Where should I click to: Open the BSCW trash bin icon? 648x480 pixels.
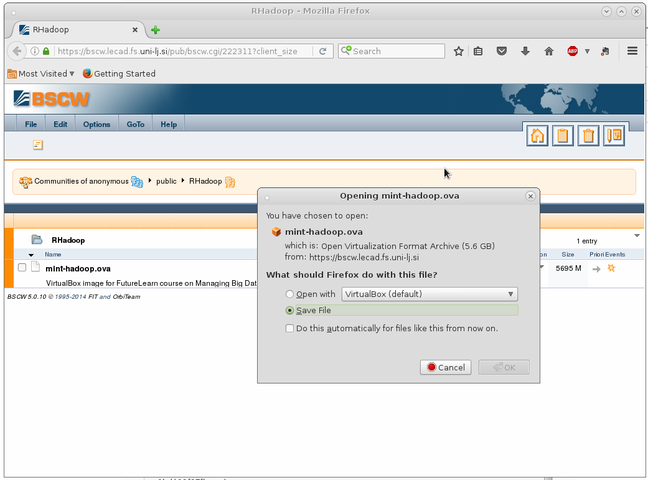click(x=589, y=137)
